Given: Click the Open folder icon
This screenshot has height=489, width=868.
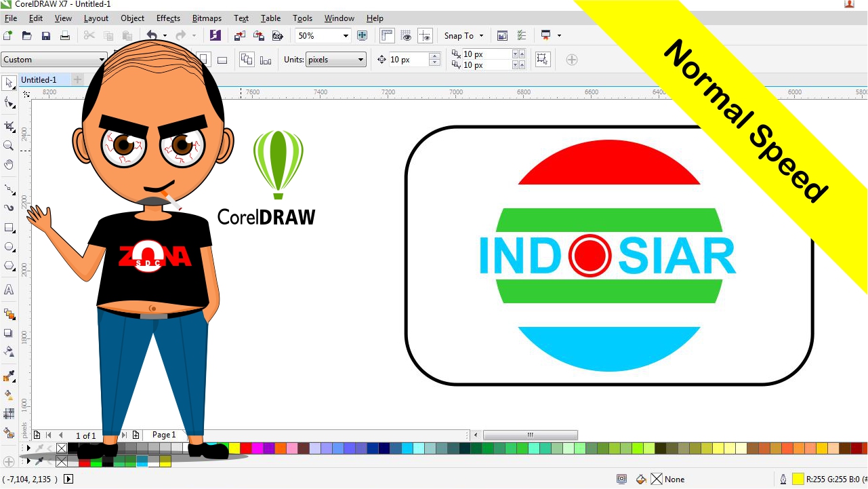Looking at the screenshot, I should click(x=27, y=36).
